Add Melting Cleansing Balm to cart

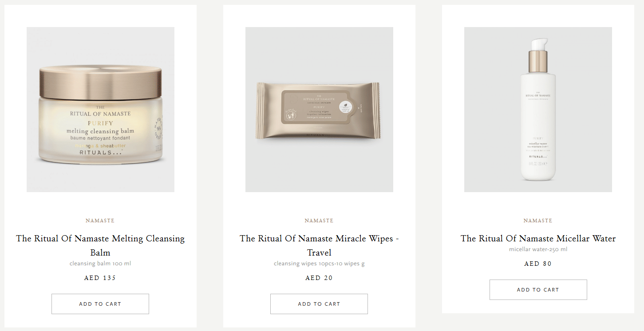coord(100,304)
